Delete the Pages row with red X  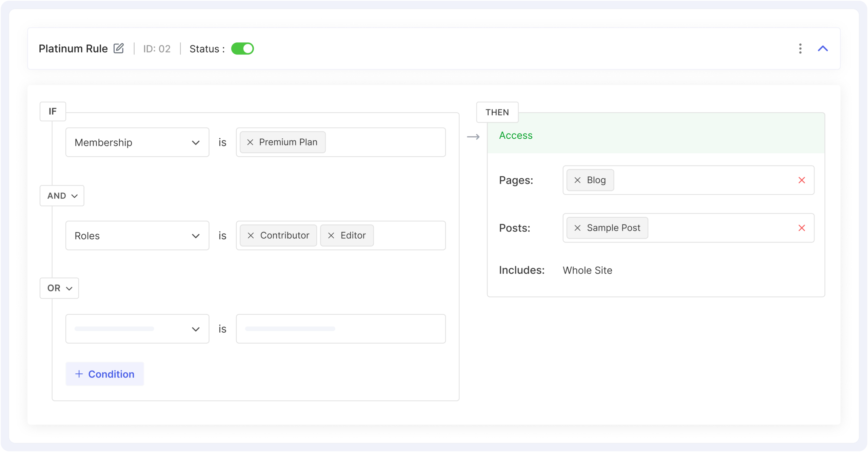coord(802,180)
